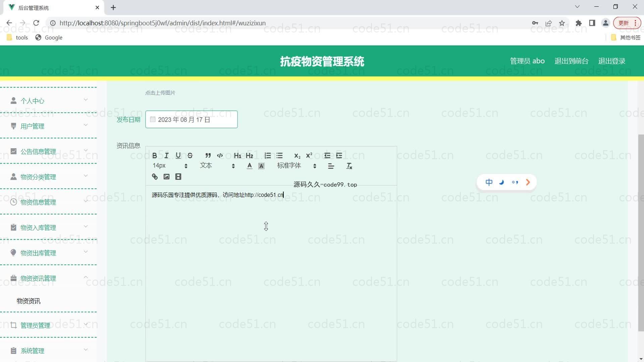Create a bulleted list

pos(279,156)
